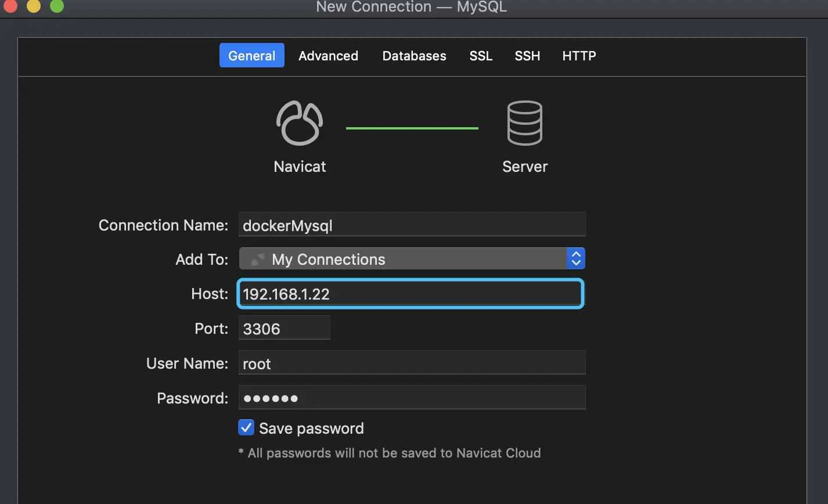Click the Port field showing 3306
The height and width of the screenshot is (504, 828).
point(284,329)
